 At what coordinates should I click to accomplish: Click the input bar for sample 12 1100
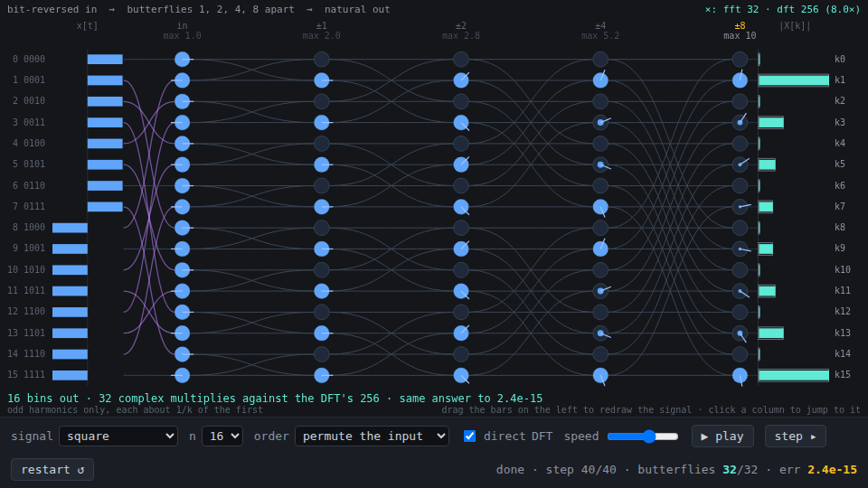[70, 312]
